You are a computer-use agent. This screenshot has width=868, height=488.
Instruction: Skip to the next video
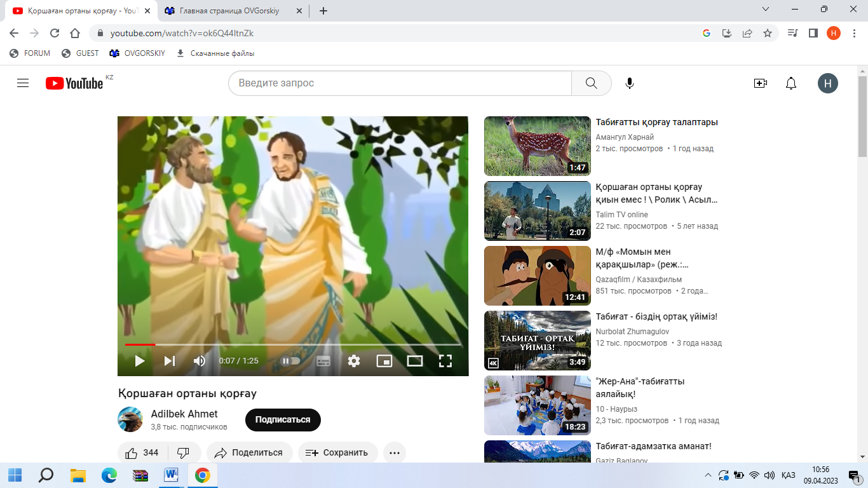click(x=170, y=361)
